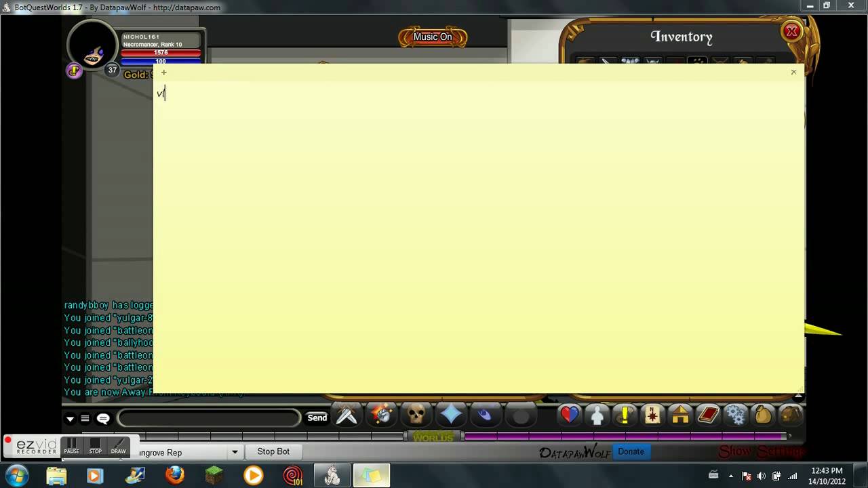
Task: Pause the ezvid recording
Action: point(71,447)
